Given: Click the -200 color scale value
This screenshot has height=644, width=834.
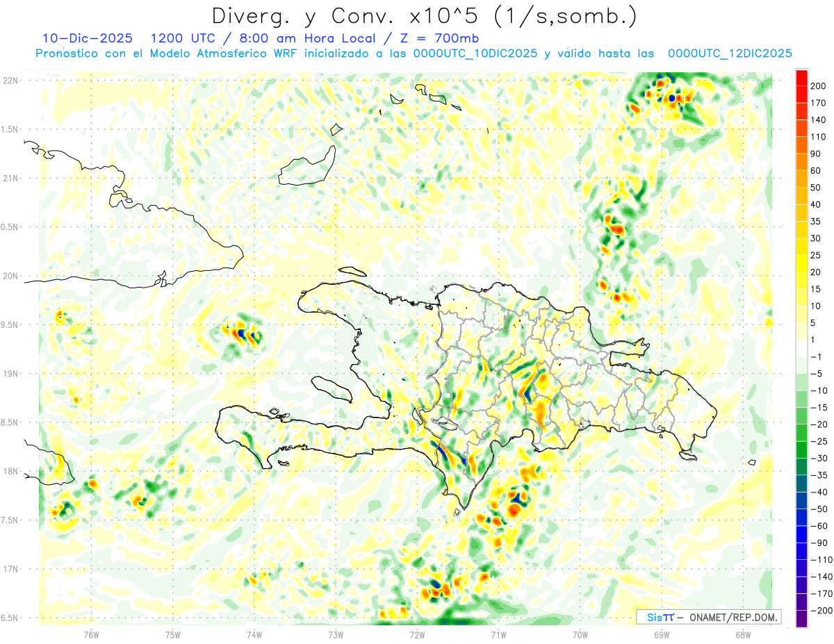Looking at the screenshot, I should pyautogui.click(x=822, y=611).
